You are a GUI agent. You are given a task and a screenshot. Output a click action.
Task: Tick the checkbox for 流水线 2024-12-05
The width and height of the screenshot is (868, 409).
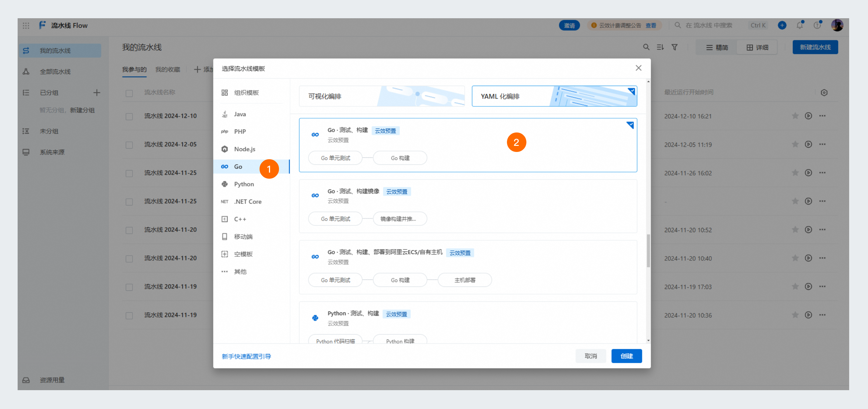tap(129, 145)
